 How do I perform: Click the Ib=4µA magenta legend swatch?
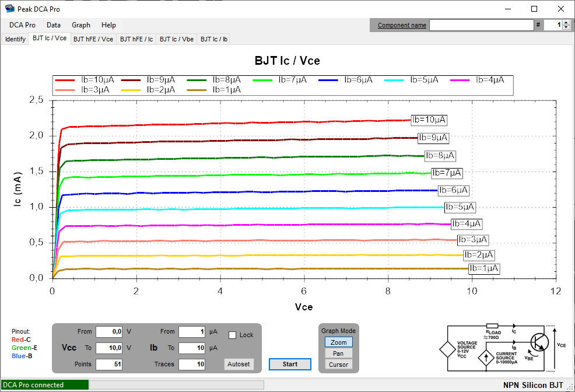click(x=460, y=80)
